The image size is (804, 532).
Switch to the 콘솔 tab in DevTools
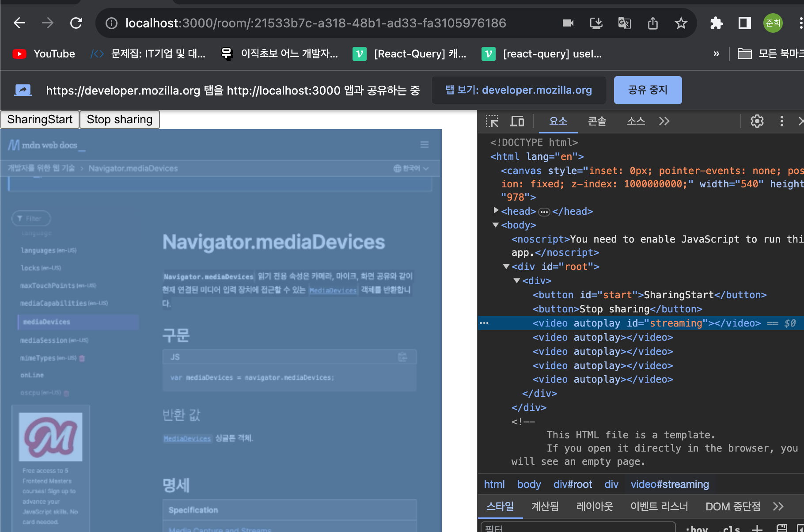coord(597,121)
